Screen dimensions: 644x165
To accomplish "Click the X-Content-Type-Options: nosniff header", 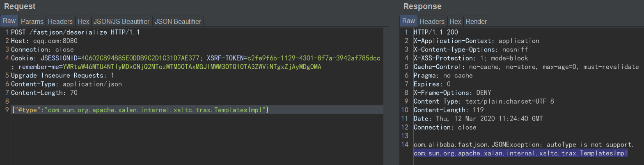I will (x=471, y=49).
